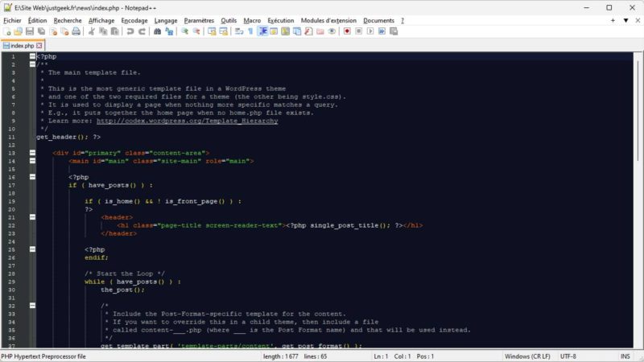Screen dimensions: 644x362
Task: Click the Paste clipboard icon
Action: tap(114, 31)
